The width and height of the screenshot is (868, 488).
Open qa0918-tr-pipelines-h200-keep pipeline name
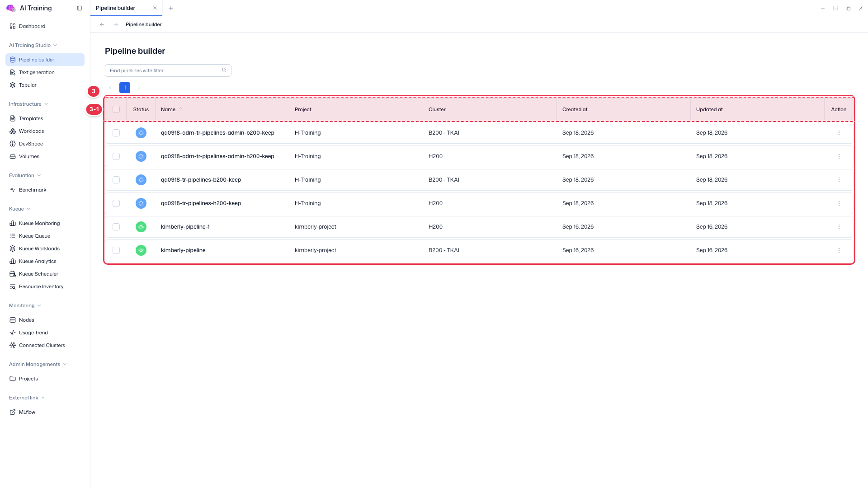(x=201, y=203)
